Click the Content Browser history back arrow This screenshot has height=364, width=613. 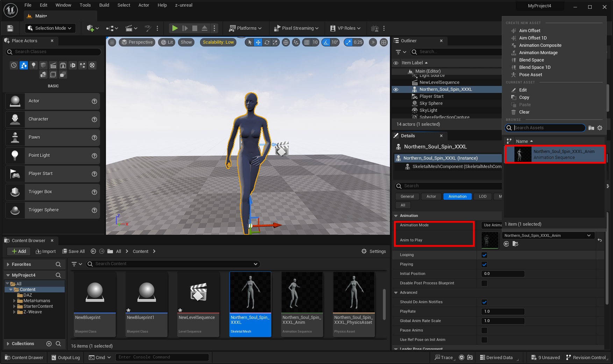pos(93,251)
